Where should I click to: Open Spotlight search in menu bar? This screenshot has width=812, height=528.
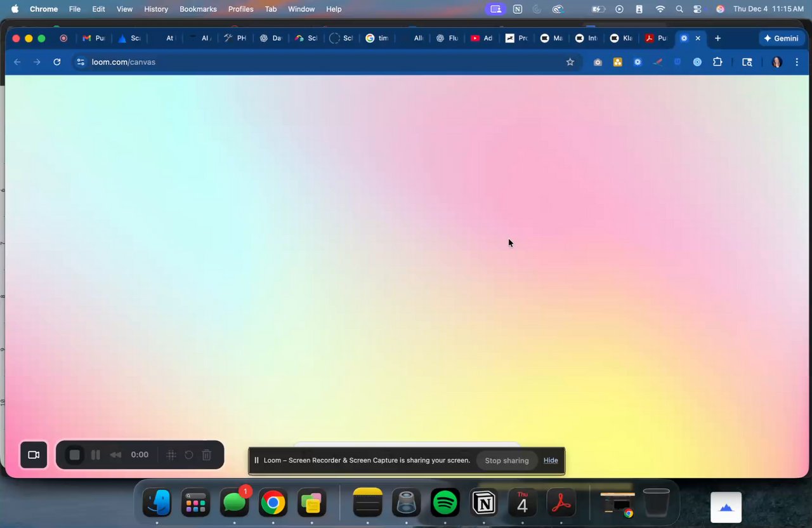pyautogui.click(x=679, y=9)
